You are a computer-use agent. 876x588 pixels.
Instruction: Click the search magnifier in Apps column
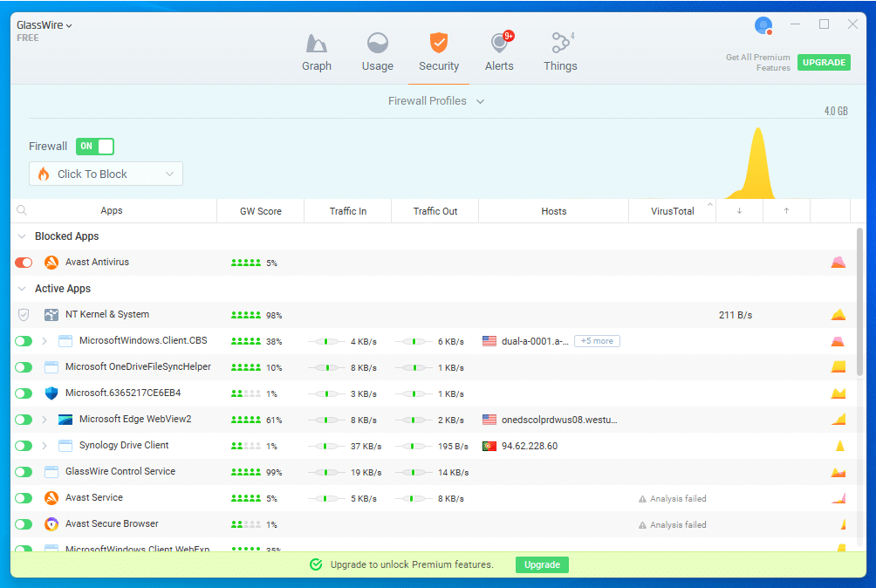(x=22, y=210)
